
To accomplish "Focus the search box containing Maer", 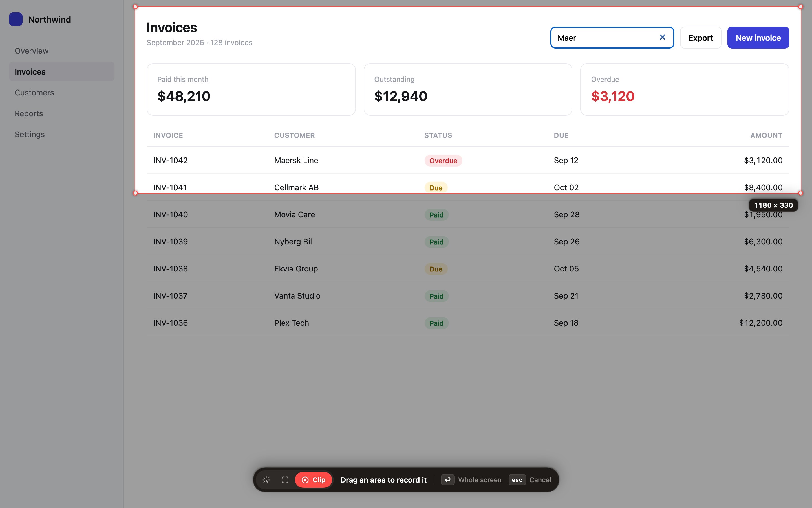I will pyautogui.click(x=612, y=38).
